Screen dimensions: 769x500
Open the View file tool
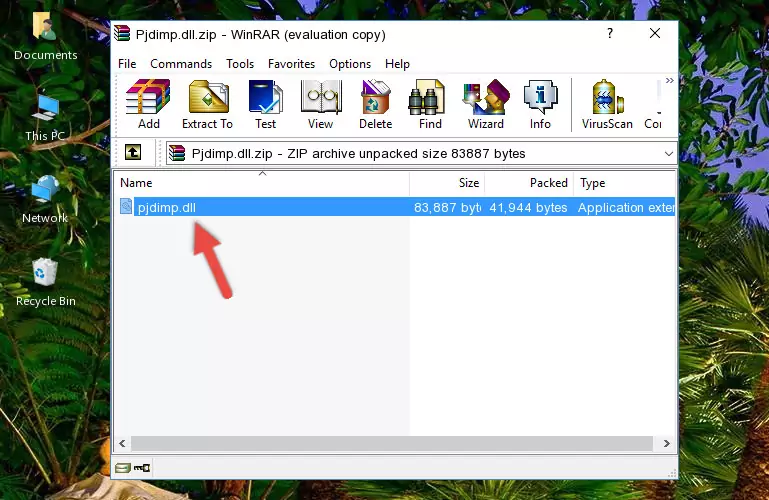[x=321, y=104]
